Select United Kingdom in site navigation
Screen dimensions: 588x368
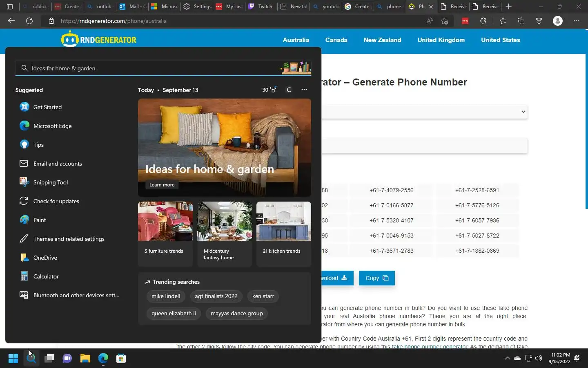[x=441, y=40]
